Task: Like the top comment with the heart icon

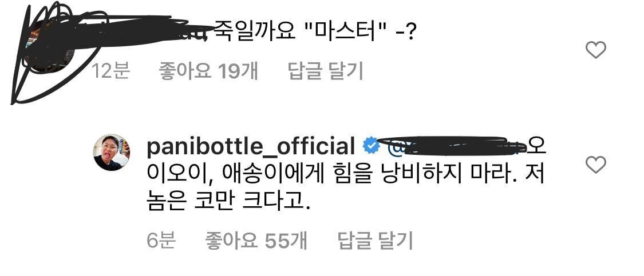Action: click(595, 50)
